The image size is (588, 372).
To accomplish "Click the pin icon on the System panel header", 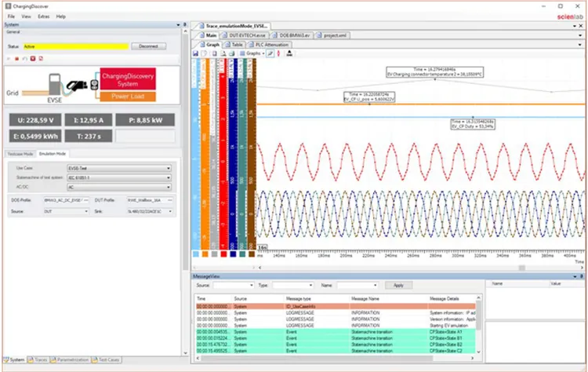I will [x=184, y=25].
